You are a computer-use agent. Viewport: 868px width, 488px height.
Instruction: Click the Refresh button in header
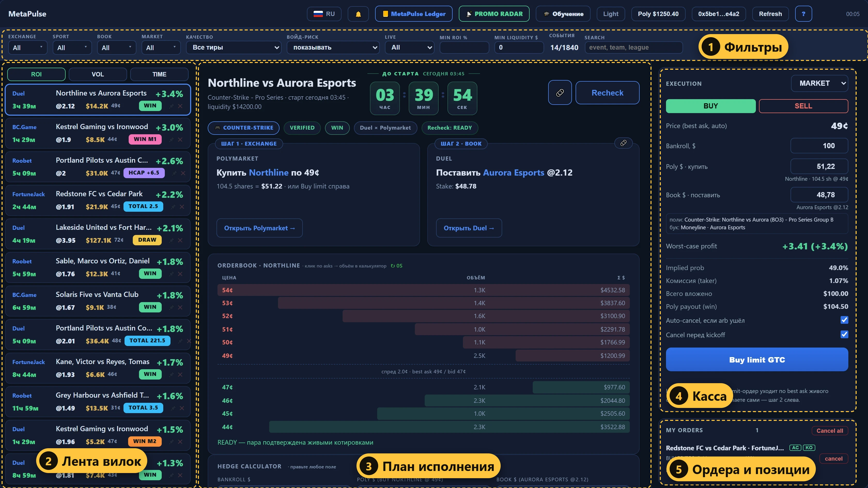pos(770,14)
